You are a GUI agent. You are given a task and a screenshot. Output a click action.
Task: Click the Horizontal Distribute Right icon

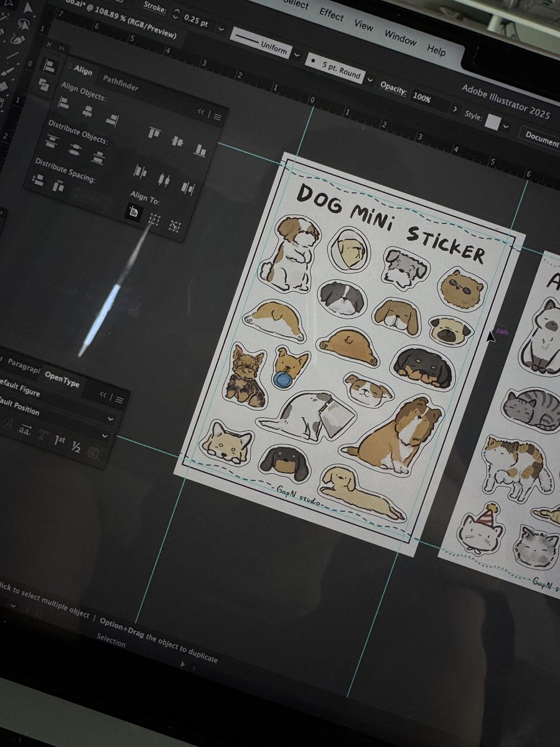tap(187, 189)
